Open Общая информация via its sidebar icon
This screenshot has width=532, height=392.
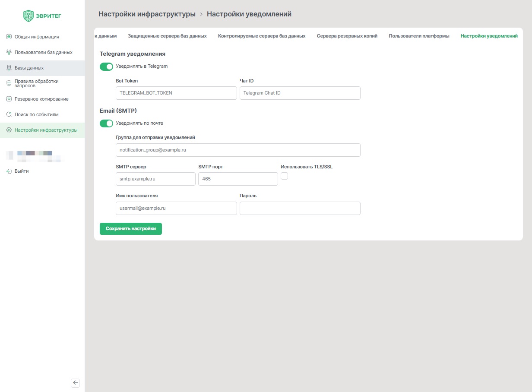[9, 37]
